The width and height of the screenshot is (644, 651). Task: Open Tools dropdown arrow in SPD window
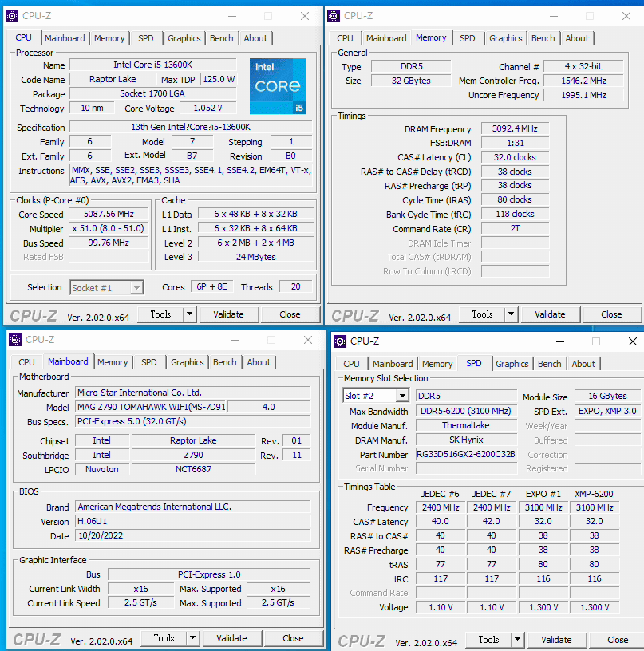point(517,640)
